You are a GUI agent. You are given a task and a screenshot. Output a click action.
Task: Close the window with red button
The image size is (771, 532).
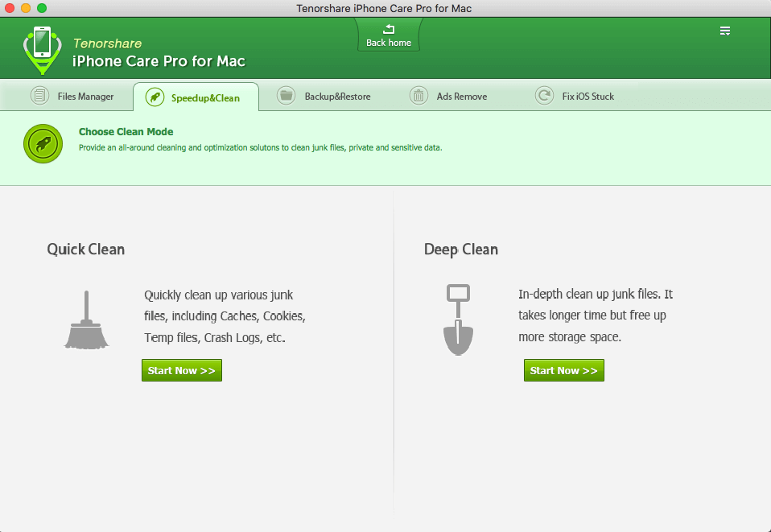point(10,8)
